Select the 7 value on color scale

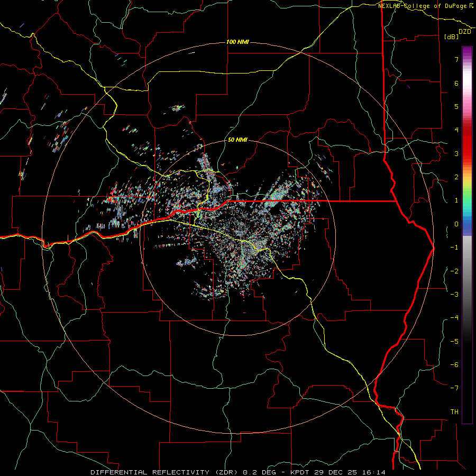point(456,59)
